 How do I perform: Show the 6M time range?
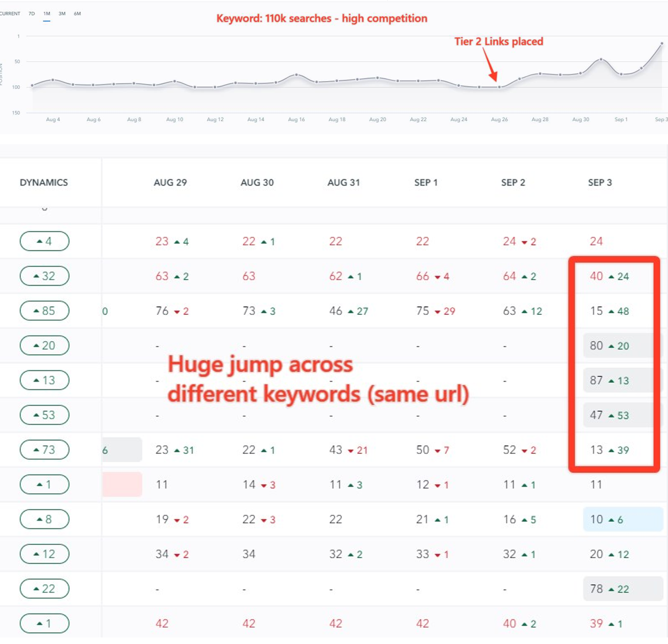point(77,14)
